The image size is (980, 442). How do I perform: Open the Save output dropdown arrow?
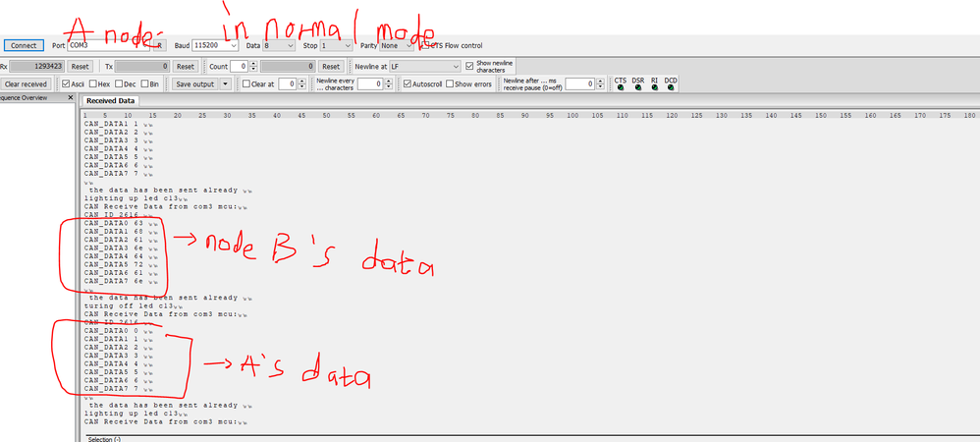tap(226, 83)
